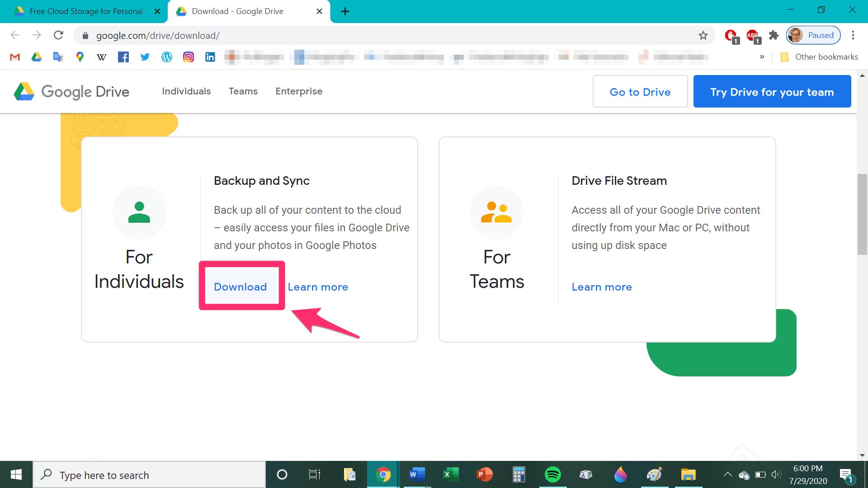868x488 pixels.
Task: Click the Go to Drive button
Action: (640, 92)
